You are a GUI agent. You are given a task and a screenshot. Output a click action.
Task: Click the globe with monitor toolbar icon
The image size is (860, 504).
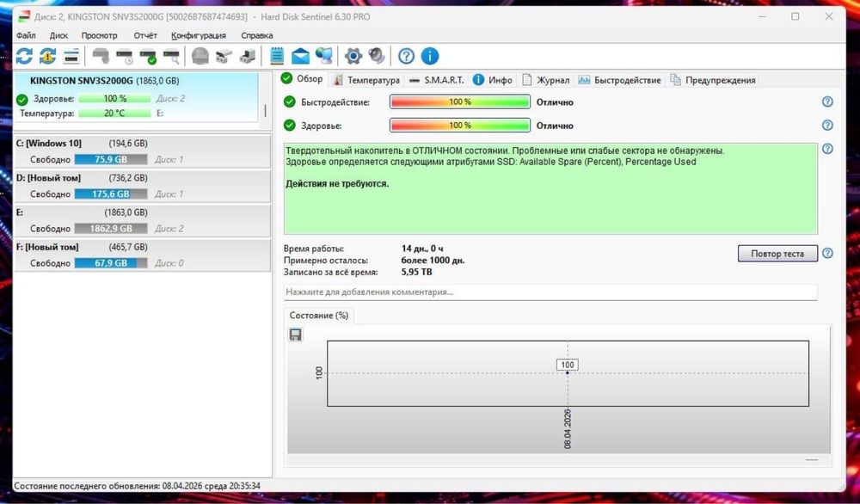pos(324,56)
